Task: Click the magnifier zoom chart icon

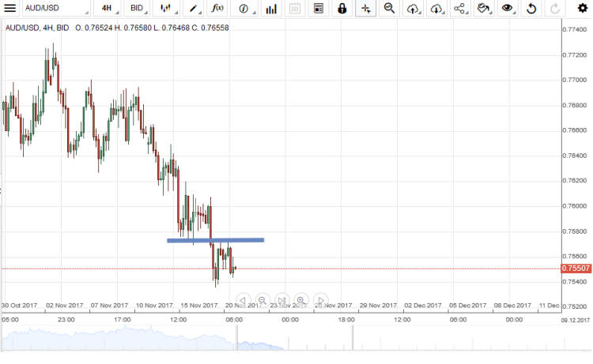Action: (389, 8)
